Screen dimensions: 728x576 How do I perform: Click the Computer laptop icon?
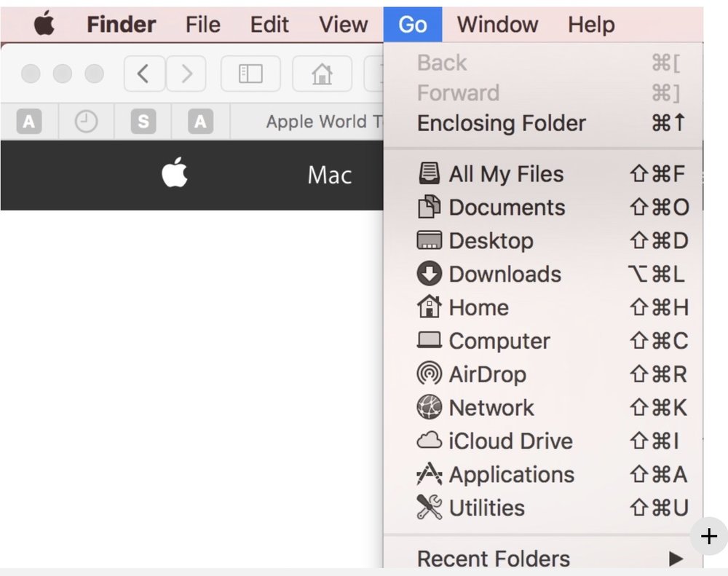tap(429, 341)
